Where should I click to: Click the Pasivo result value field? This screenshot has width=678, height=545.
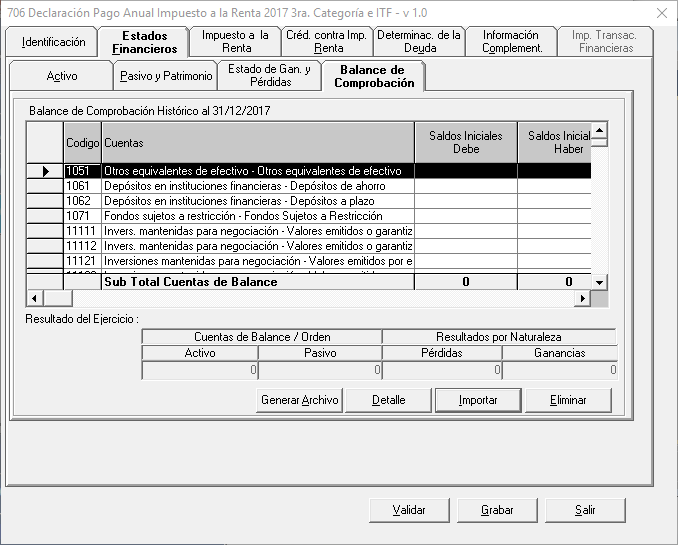click(x=320, y=370)
